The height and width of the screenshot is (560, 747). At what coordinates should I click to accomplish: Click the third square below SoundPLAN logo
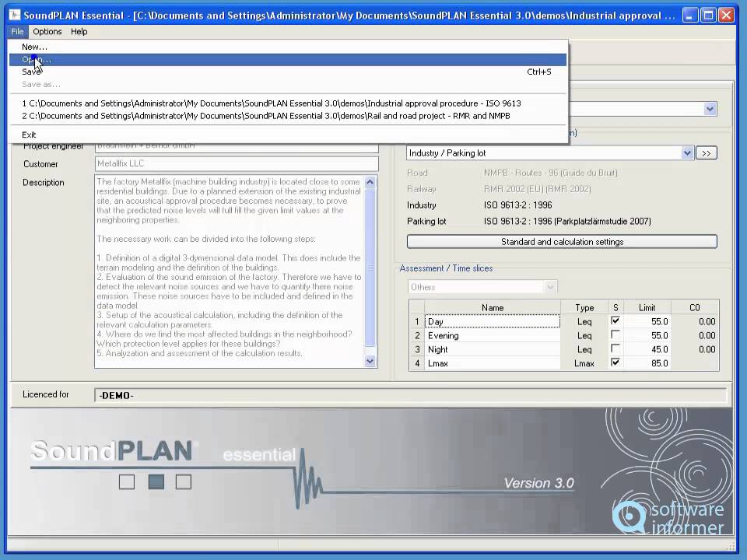[184, 482]
